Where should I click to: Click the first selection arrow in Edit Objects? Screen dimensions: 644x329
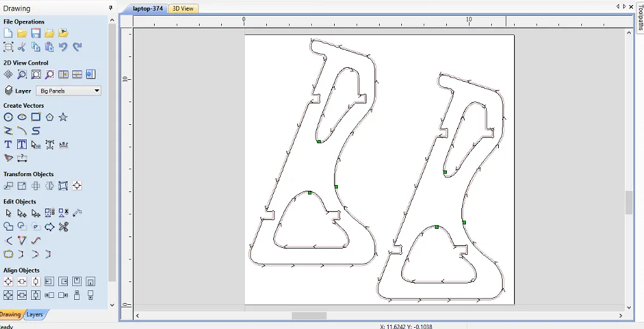pos(8,213)
